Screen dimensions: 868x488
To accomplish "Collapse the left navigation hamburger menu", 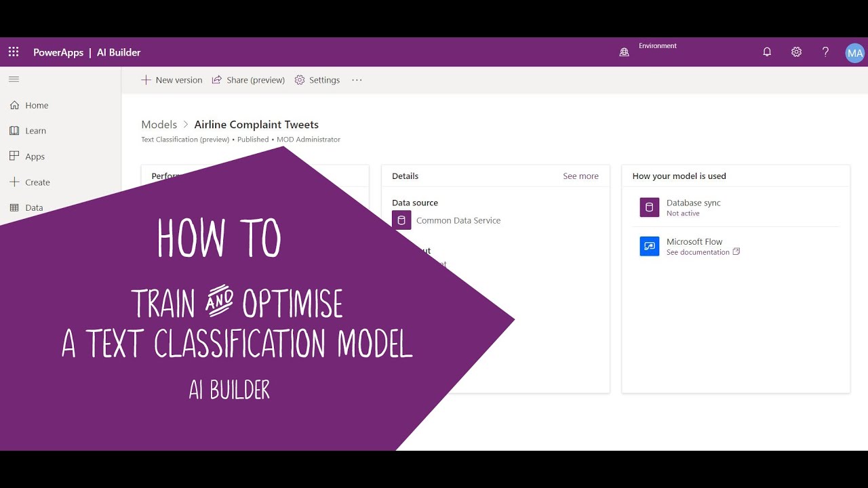I will pos(14,79).
